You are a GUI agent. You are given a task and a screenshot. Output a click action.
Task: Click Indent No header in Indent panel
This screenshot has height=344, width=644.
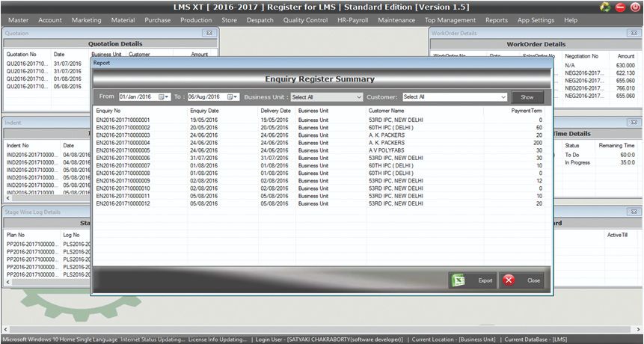18,145
